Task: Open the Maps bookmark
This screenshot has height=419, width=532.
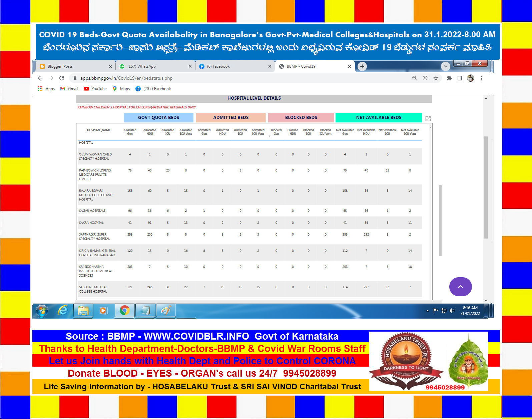Action: (121, 89)
